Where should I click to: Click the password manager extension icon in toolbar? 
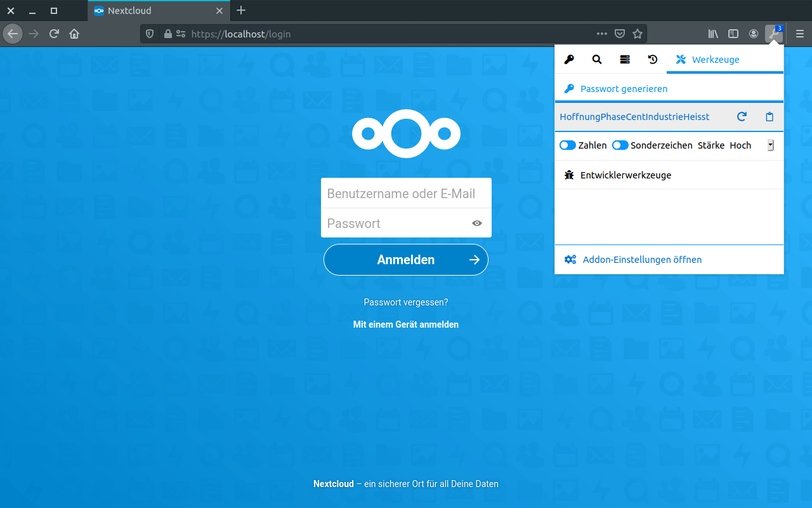point(774,34)
